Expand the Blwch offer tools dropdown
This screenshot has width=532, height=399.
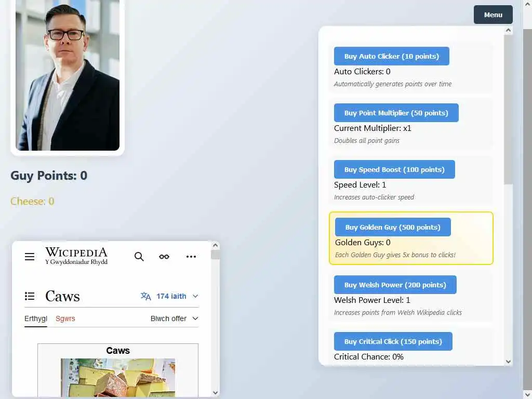[x=175, y=318]
